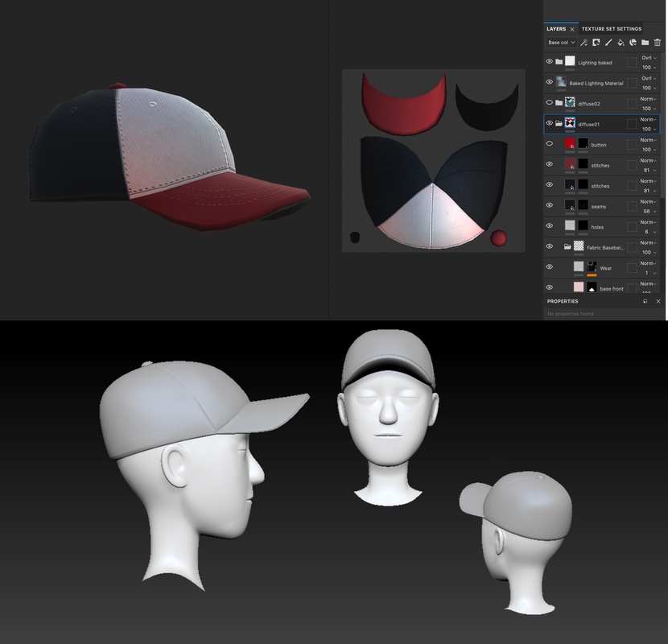Viewport: 668px width, 644px height.
Task: Select the holes layer name
Action: tap(597, 227)
